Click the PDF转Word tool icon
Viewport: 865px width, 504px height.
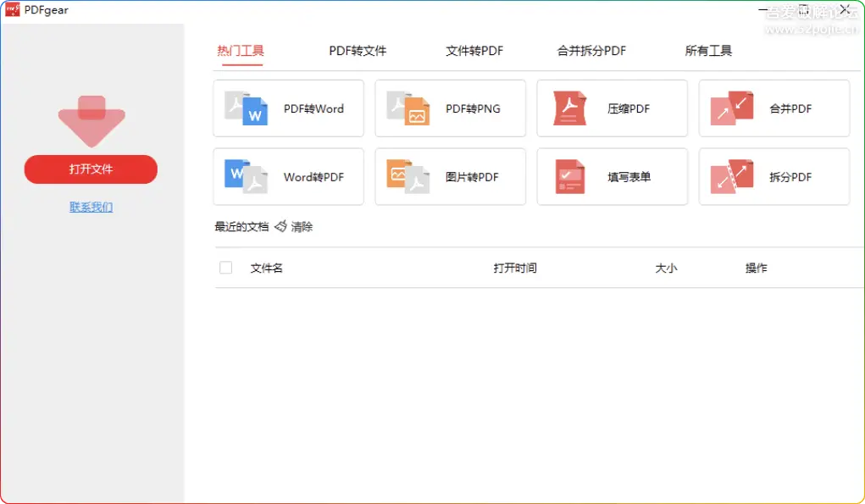[x=247, y=108]
